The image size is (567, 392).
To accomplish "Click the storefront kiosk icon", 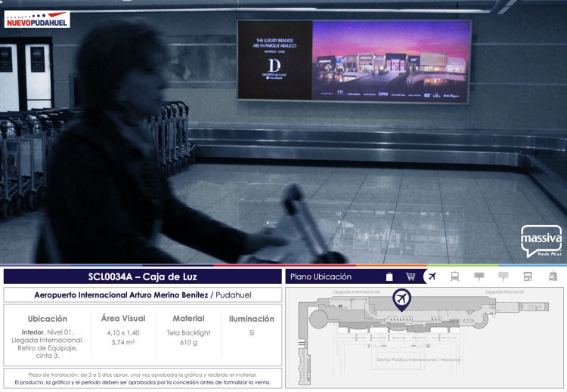I will click(528, 276).
